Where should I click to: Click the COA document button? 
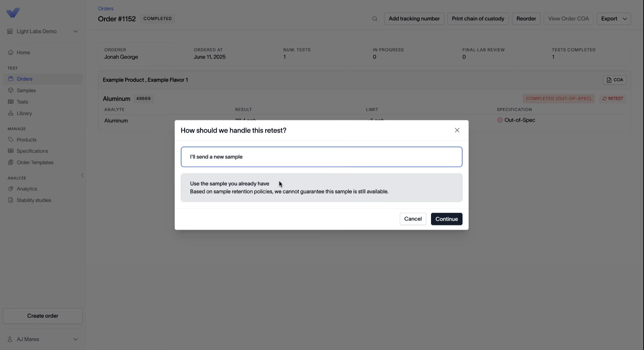tap(614, 80)
